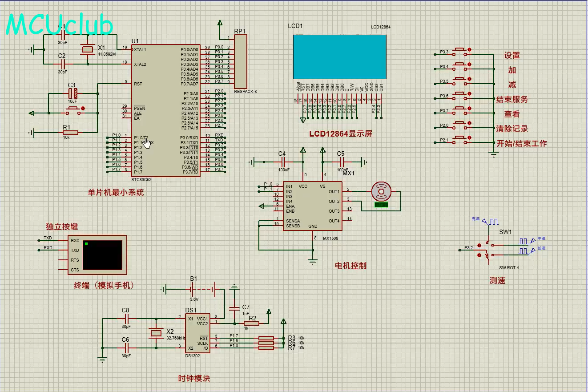Viewport: 588px width, 392px height.
Task: Toggle the latch dot of the reset button
Action: (83, 108)
